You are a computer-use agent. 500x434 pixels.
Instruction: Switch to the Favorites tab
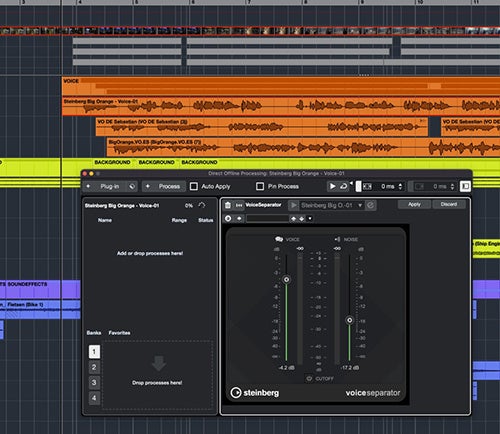[x=119, y=333]
